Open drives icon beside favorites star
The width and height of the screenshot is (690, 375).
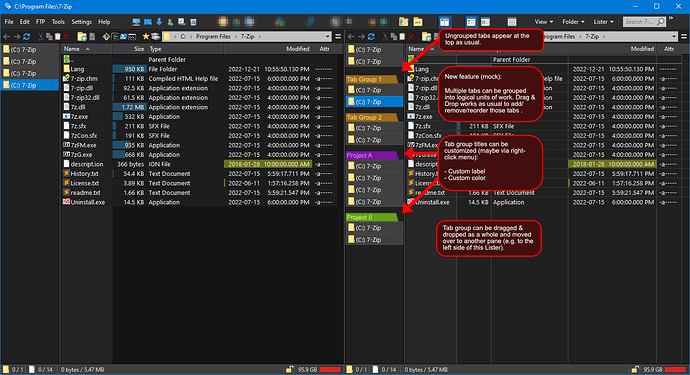(x=155, y=37)
